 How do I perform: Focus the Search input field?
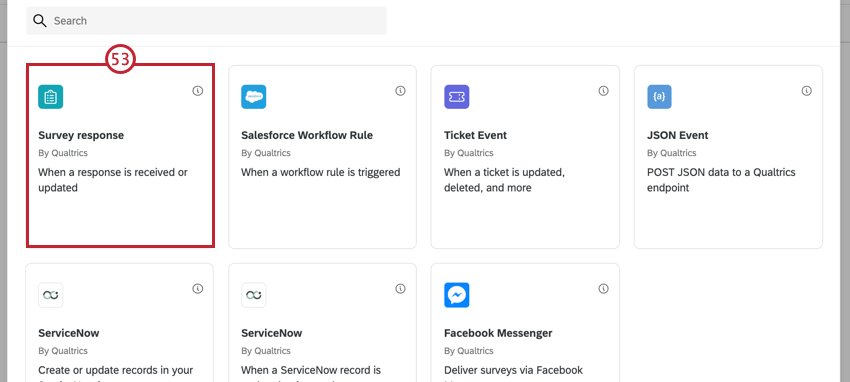click(x=207, y=21)
